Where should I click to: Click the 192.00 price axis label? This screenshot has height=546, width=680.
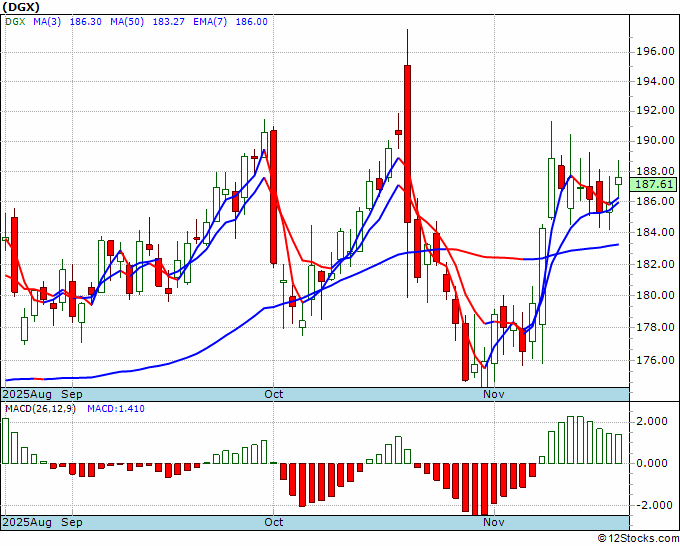655,111
